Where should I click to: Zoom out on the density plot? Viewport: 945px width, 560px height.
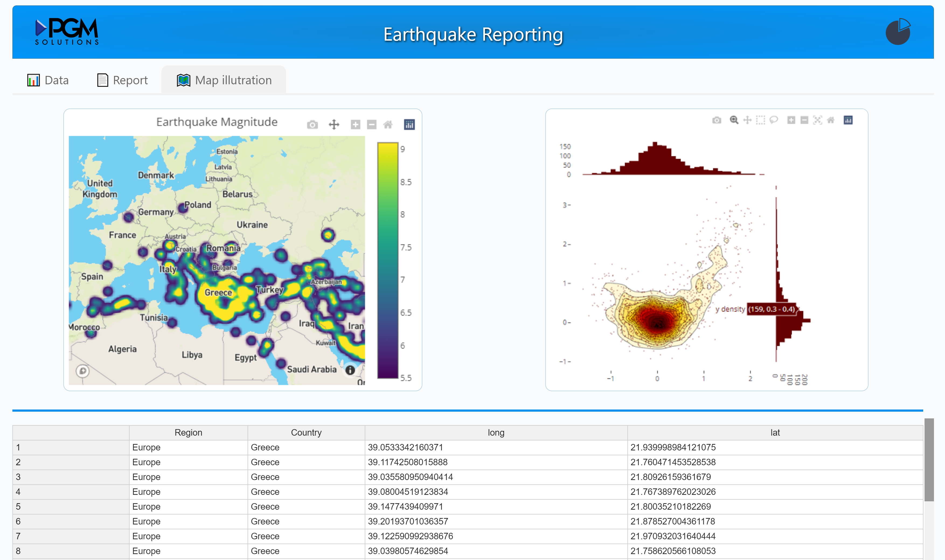(804, 120)
